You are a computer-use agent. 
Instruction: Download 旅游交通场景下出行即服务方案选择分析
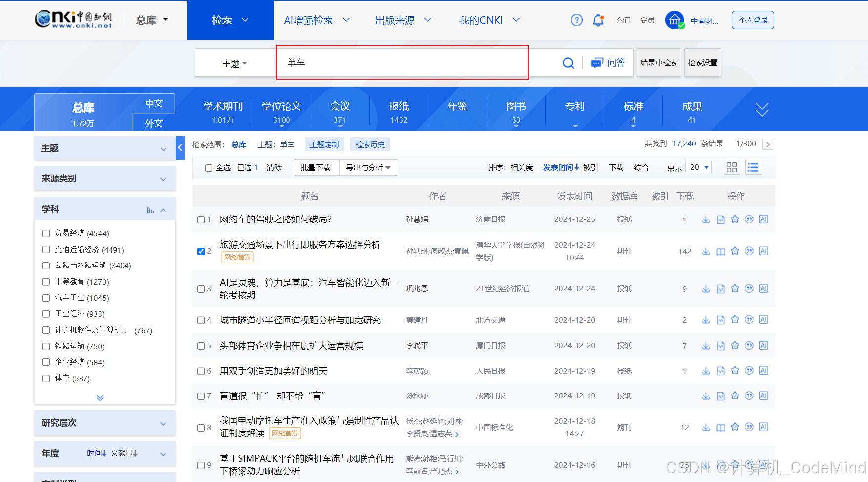706,251
